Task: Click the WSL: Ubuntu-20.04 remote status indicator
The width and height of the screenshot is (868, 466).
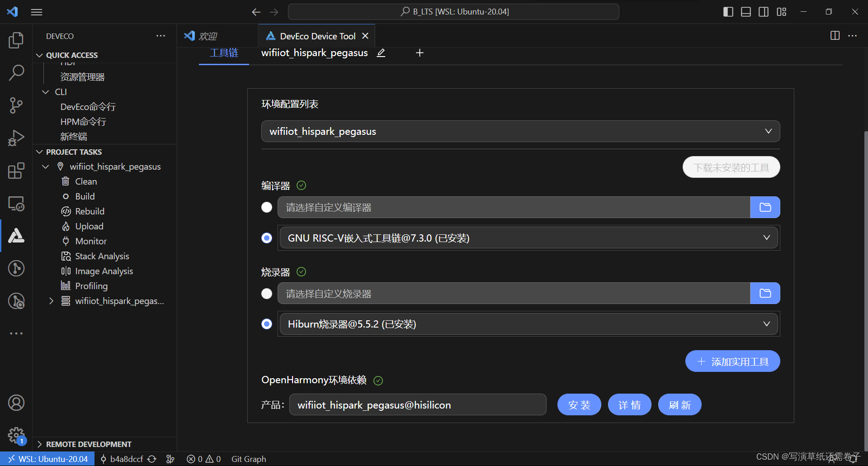Action: (x=47, y=459)
